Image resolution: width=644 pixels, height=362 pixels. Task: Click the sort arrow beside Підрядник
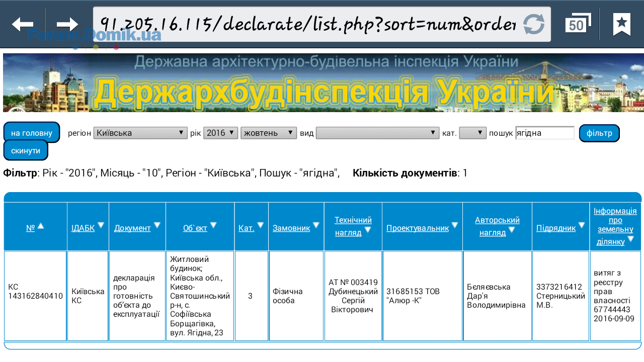582,225
